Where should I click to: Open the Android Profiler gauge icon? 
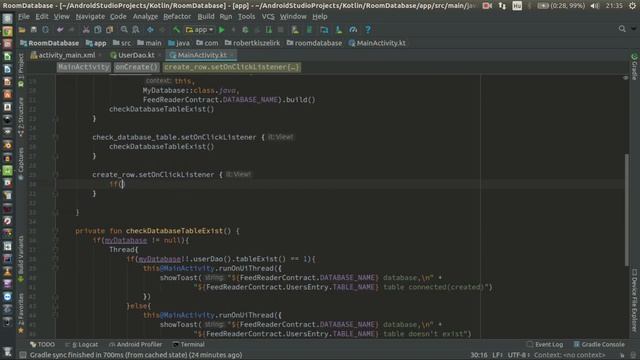[x=353, y=30]
